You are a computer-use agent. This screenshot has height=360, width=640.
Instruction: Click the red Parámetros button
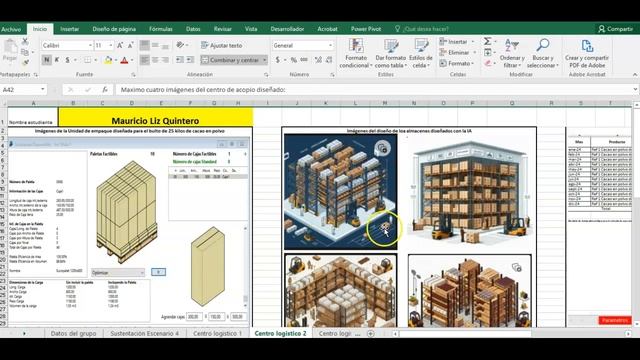coord(615,320)
